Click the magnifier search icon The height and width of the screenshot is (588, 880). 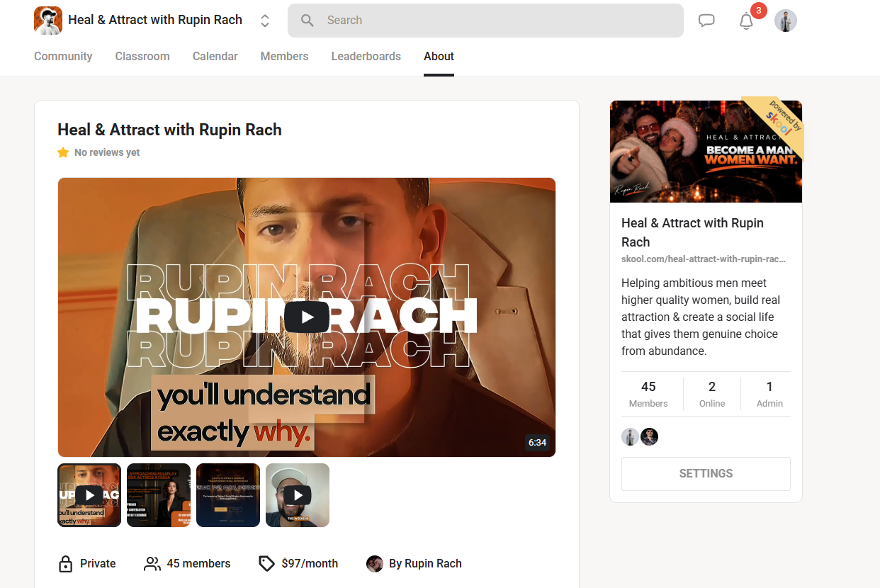point(308,21)
